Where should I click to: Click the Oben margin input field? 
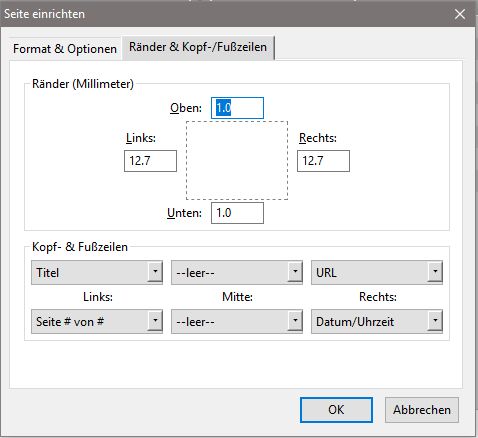coord(237,108)
